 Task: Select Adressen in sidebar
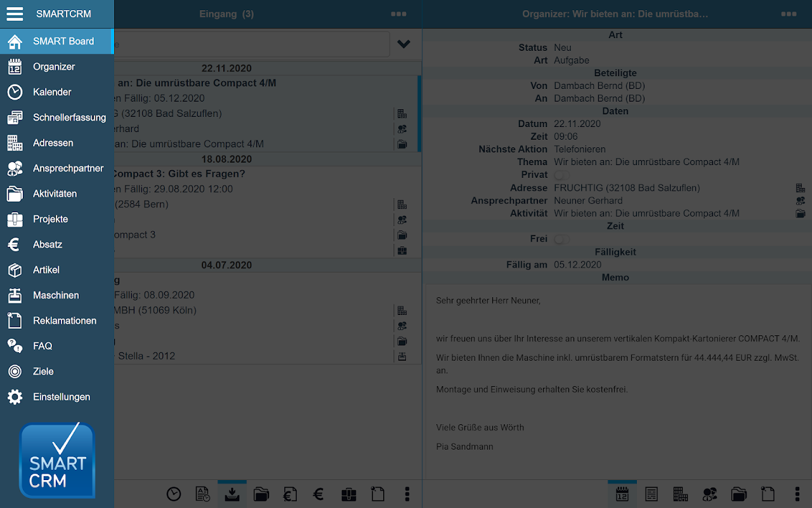pyautogui.click(x=57, y=143)
